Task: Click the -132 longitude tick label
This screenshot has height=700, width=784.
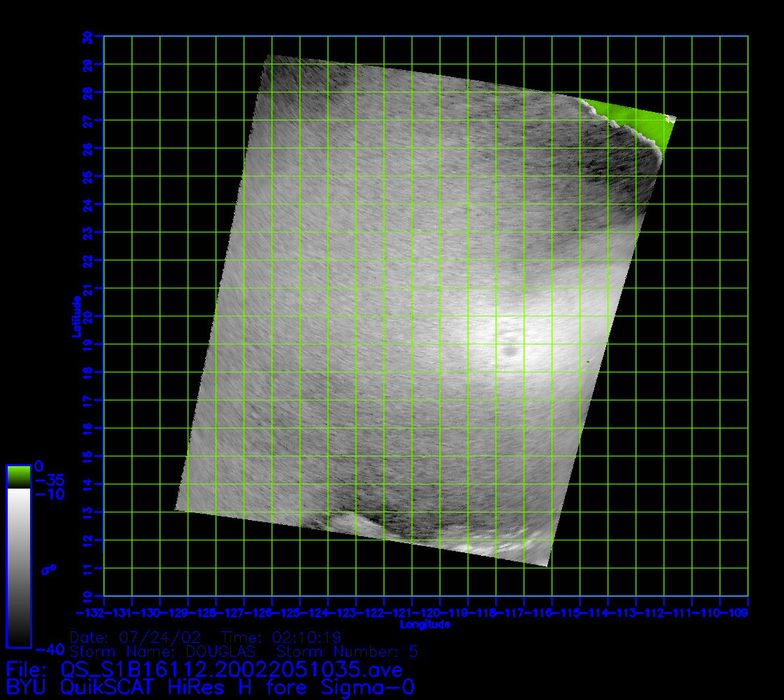Action: (104, 613)
